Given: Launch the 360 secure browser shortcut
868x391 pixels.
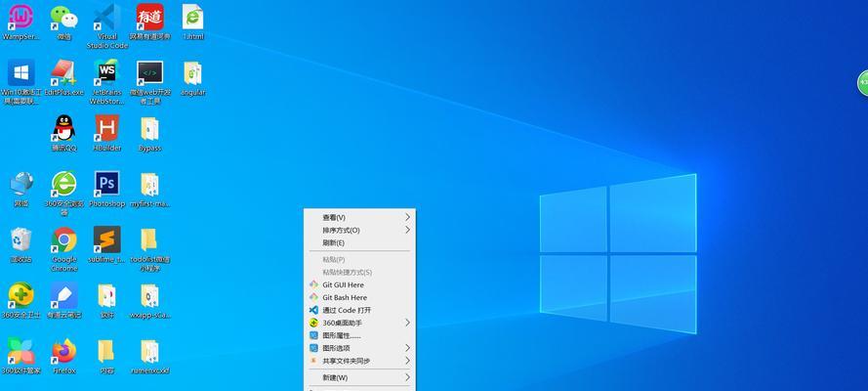Looking at the screenshot, I should pos(64,194).
